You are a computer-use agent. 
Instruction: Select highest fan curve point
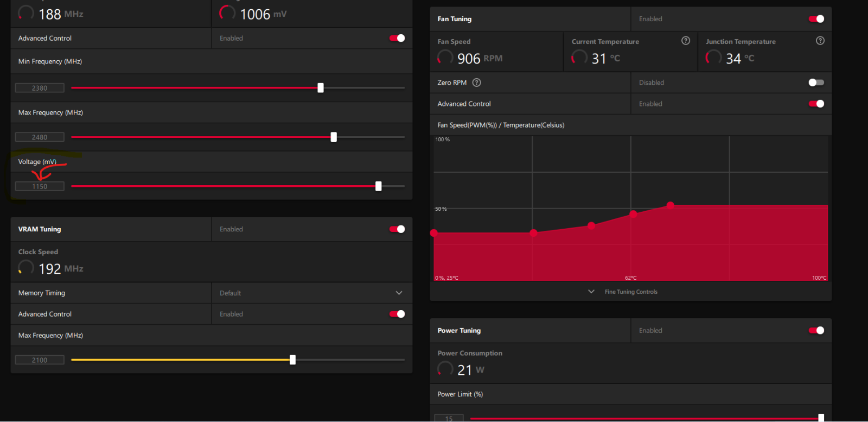point(671,205)
